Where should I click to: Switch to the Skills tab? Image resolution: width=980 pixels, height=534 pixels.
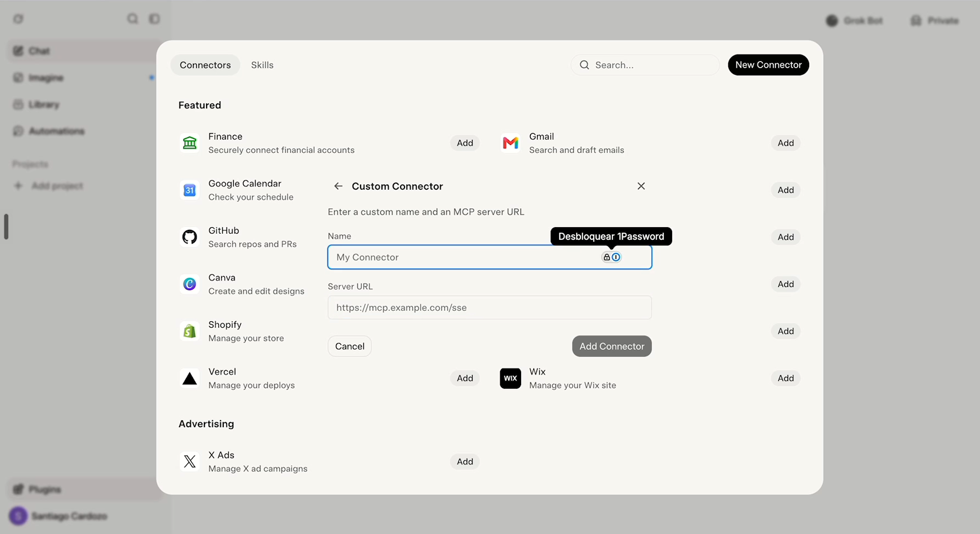[x=262, y=65]
